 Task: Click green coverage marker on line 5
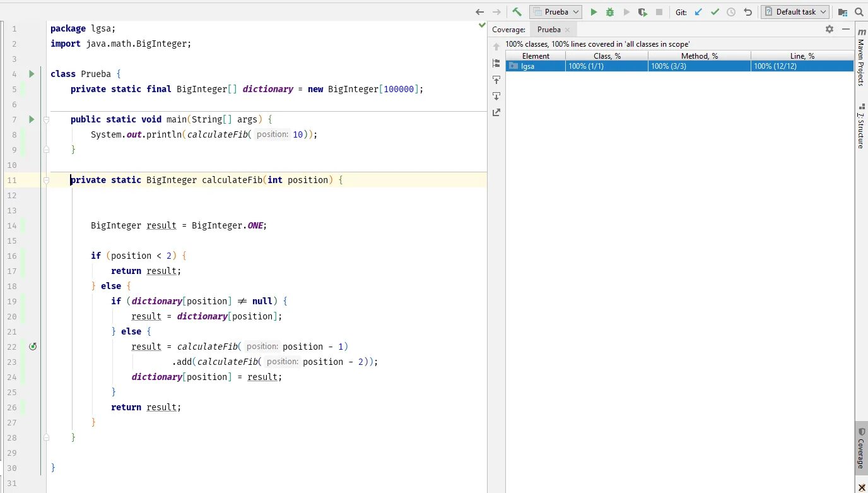23,89
